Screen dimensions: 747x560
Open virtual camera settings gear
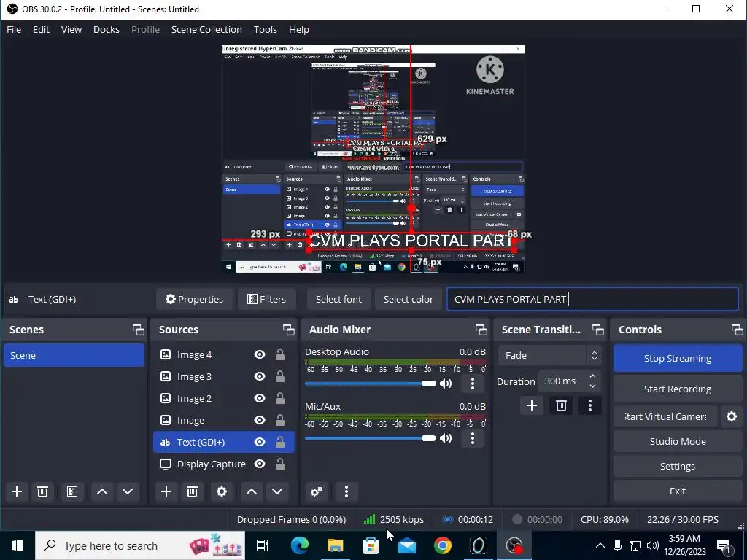(x=732, y=416)
